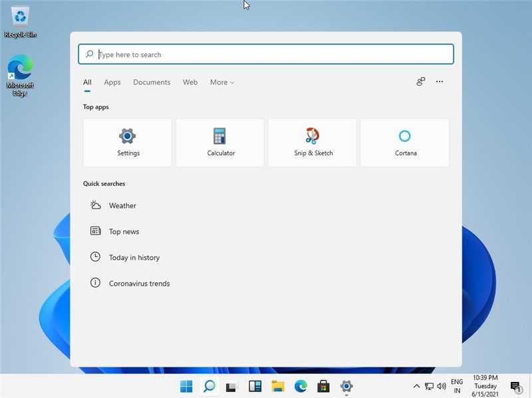
Task: Open Snip & Sketch from Top apps
Action: [x=312, y=142]
